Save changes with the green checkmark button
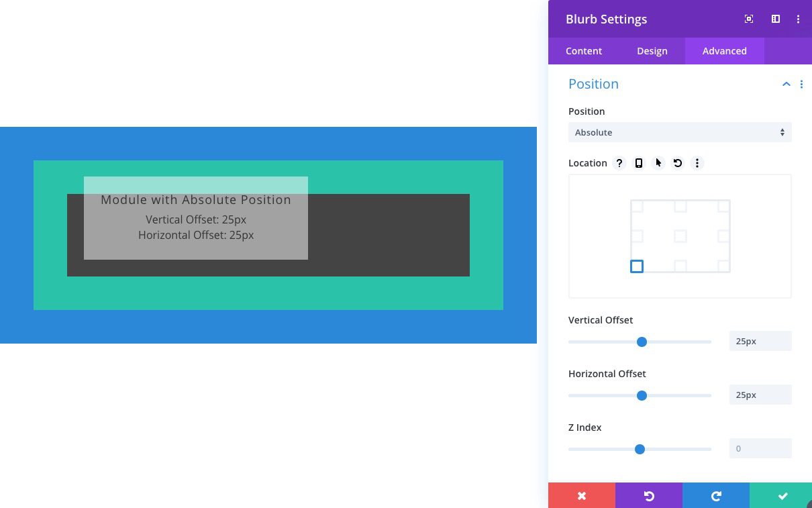Image resolution: width=812 pixels, height=508 pixels. tap(782, 496)
